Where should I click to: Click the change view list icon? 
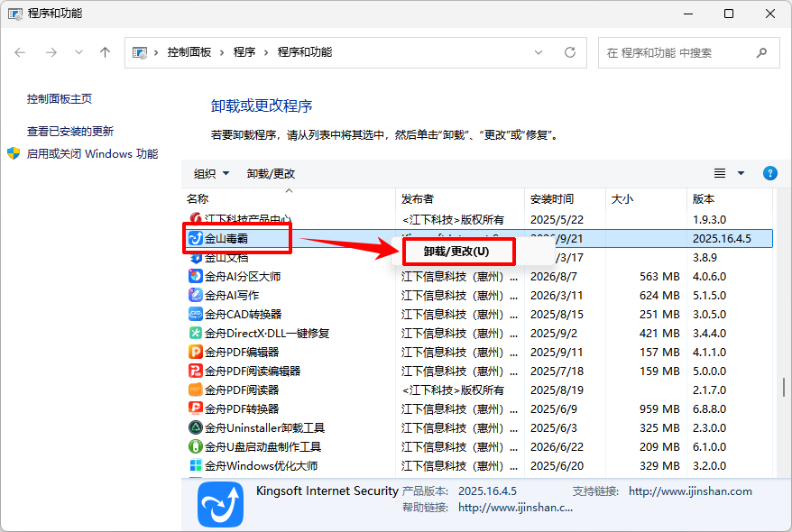tap(720, 173)
